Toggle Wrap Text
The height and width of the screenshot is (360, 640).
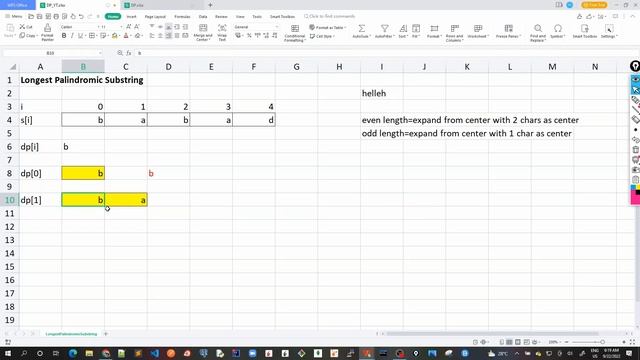(x=222, y=32)
